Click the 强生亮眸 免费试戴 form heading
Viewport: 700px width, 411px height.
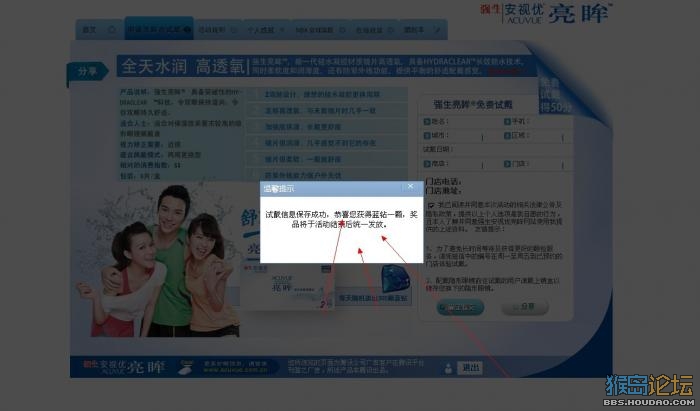tap(473, 105)
